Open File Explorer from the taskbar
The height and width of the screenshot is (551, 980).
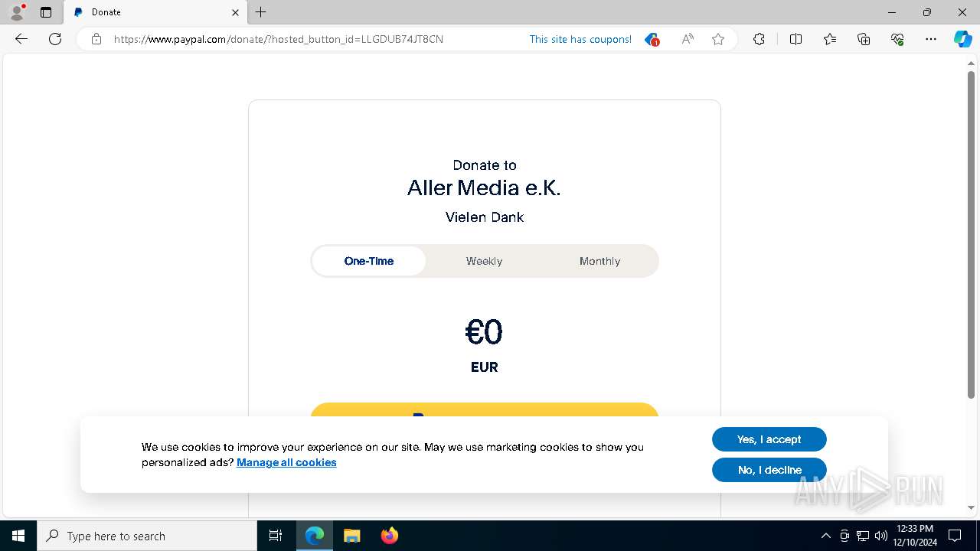(x=352, y=536)
